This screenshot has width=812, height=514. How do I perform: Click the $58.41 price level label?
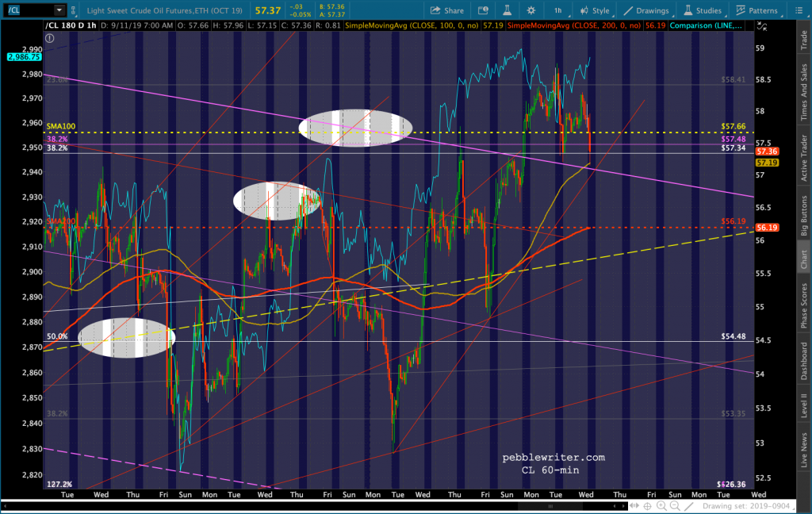coord(733,80)
